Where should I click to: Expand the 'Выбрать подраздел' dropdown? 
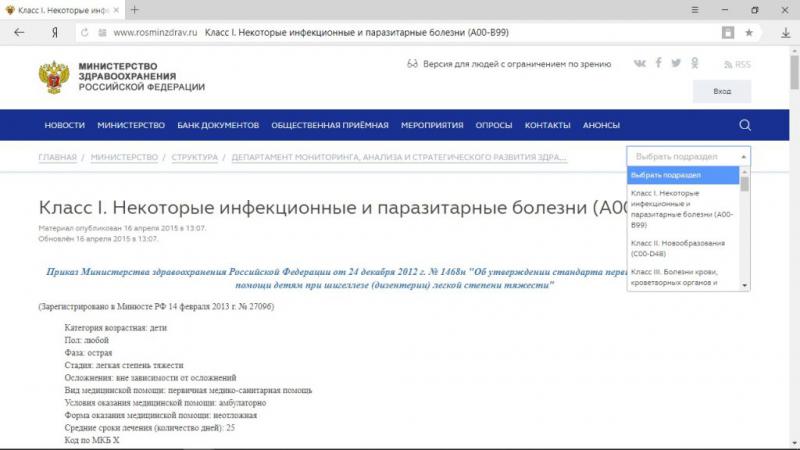(688, 156)
